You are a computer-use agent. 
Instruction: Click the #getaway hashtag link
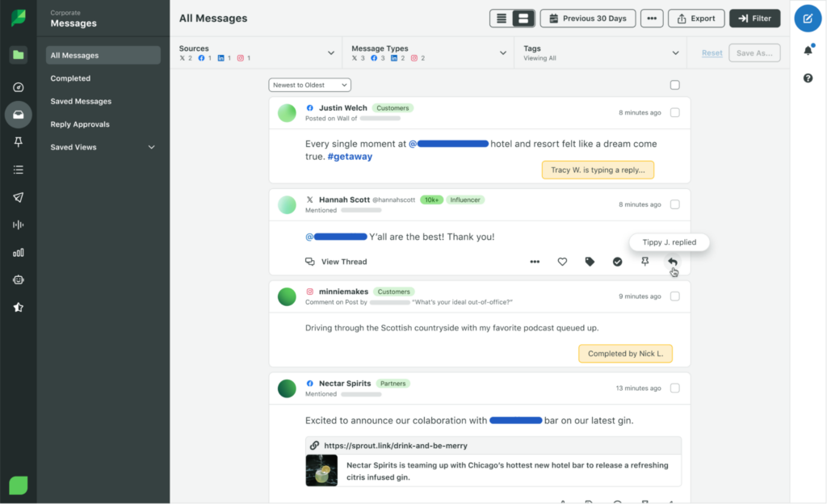click(x=350, y=157)
